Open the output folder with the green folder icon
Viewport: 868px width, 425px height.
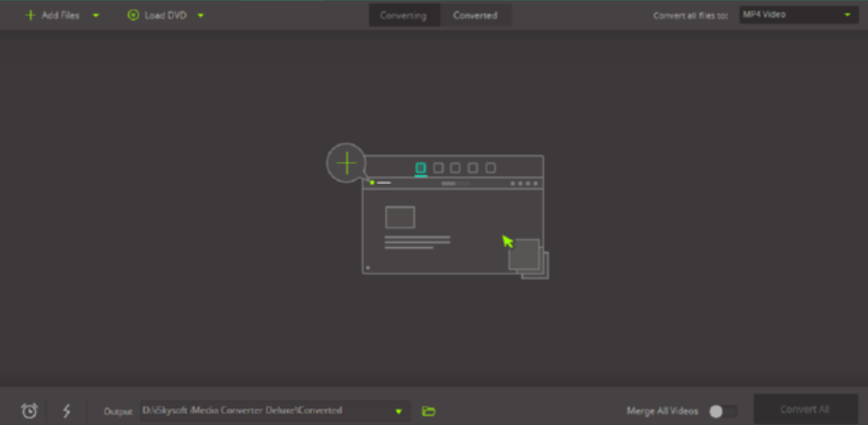429,411
